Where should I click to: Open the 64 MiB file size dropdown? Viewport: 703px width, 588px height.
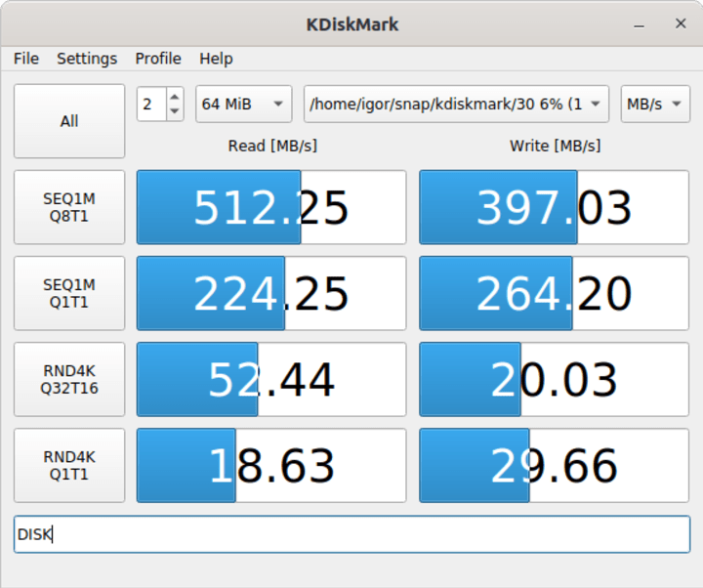244,105
